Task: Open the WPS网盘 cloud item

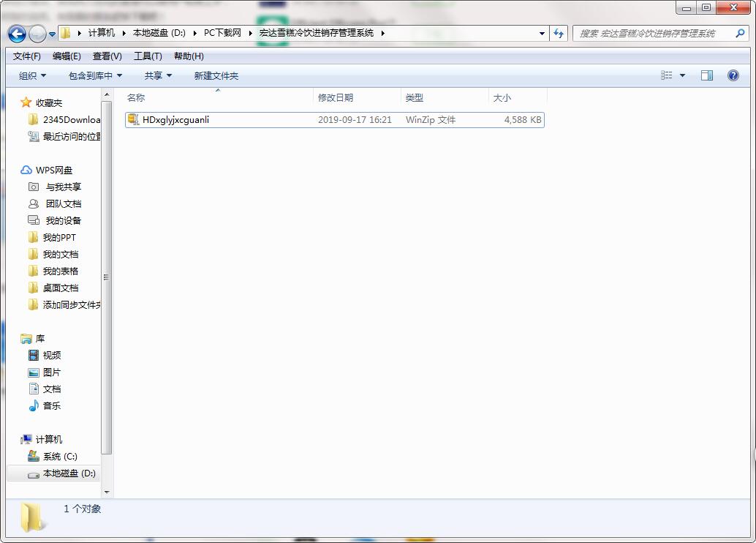Action: (x=54, y=170)
